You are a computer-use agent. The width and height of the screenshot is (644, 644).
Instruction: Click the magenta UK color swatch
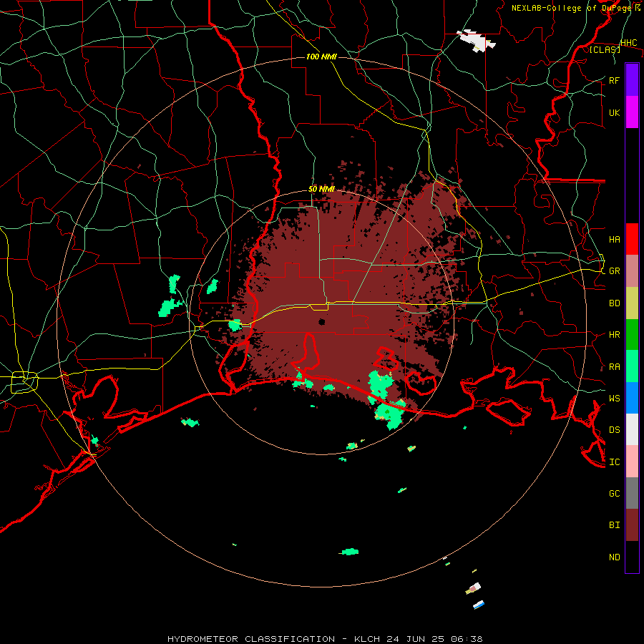click(632, 112)
